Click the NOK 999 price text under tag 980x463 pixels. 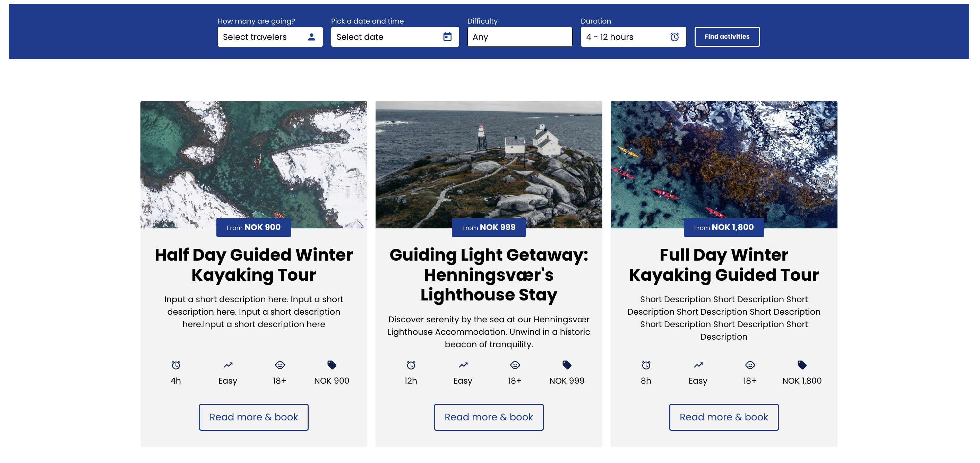(x=567, y=381)
